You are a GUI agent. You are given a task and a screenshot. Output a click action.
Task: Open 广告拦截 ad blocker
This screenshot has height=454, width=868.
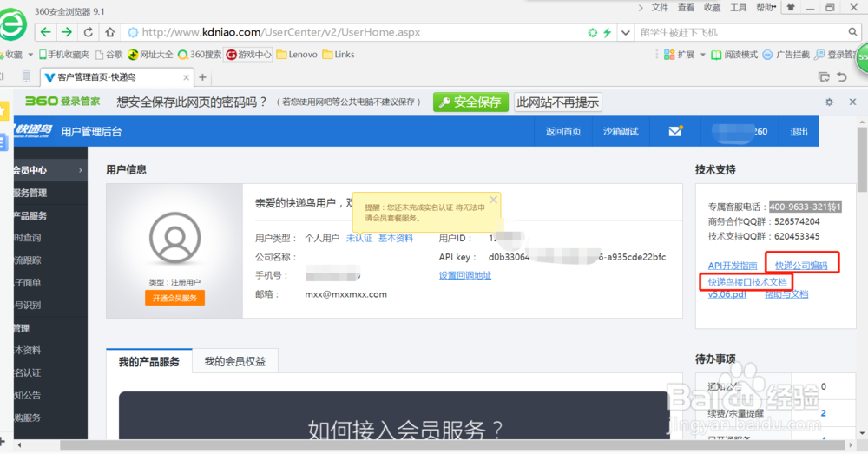[786, 55]
